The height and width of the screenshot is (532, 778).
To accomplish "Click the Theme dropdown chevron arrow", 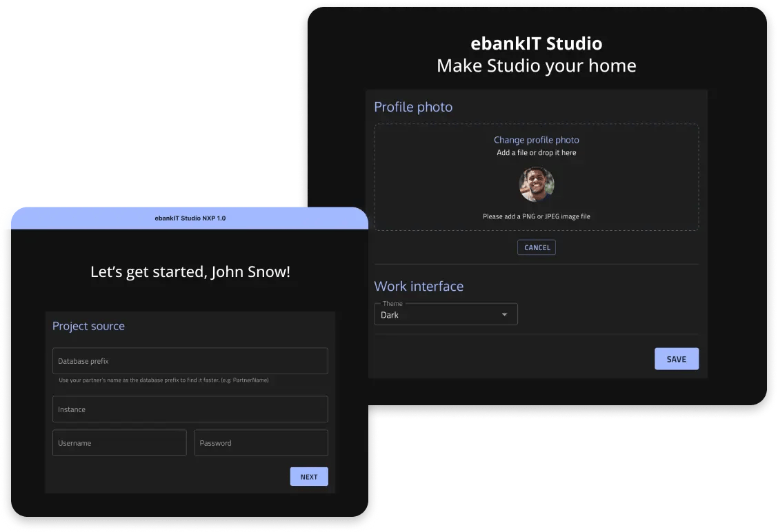I will point(503,314).
